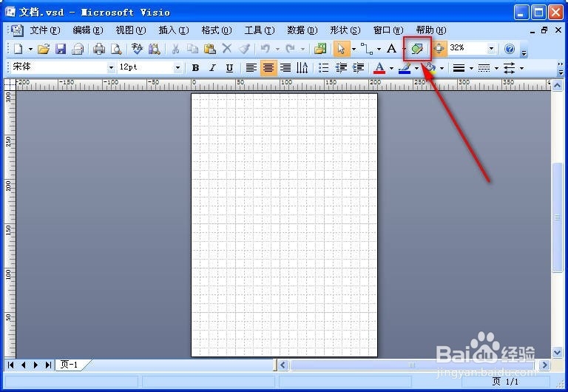
Task: Open the 32% zoom level dropdown
Action: click(x=491, y=48)
